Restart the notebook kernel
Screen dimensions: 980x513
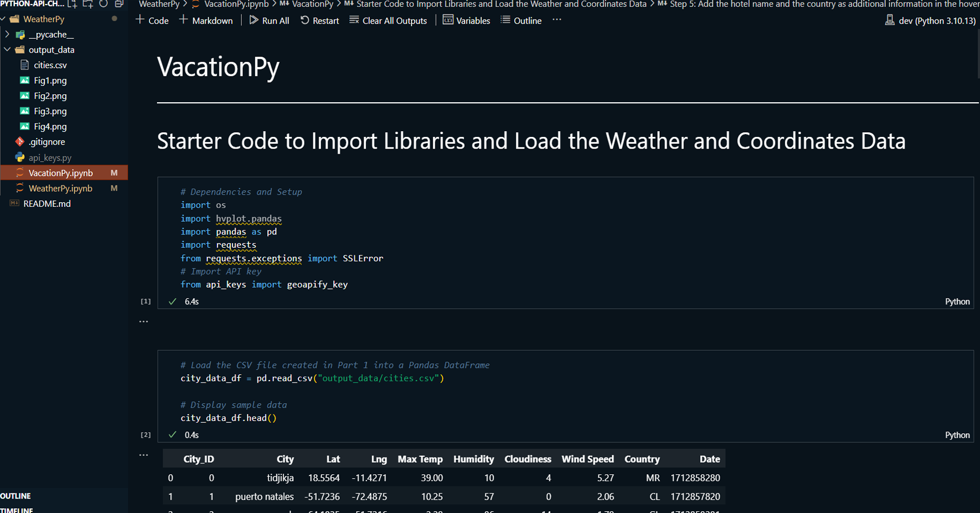pyautogui.click(x=320, y=20)
